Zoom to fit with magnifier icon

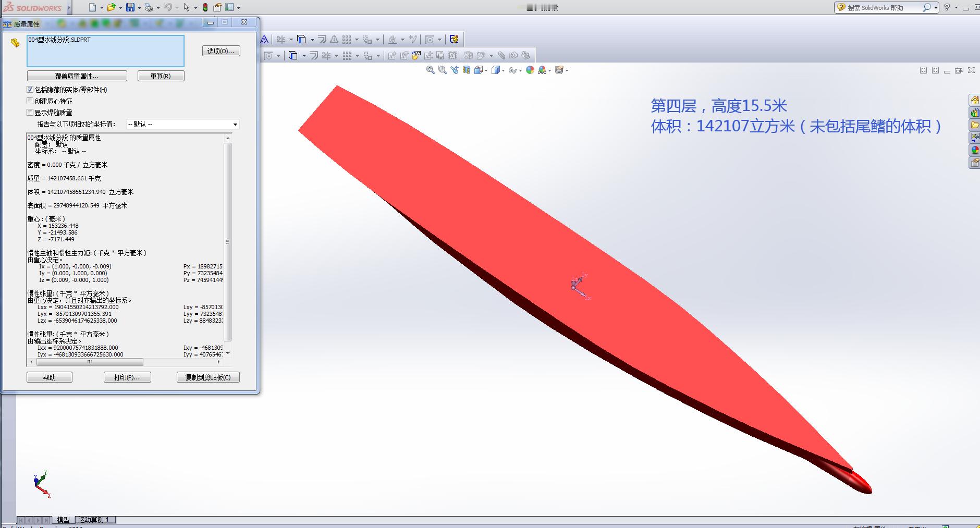point(430,70)
